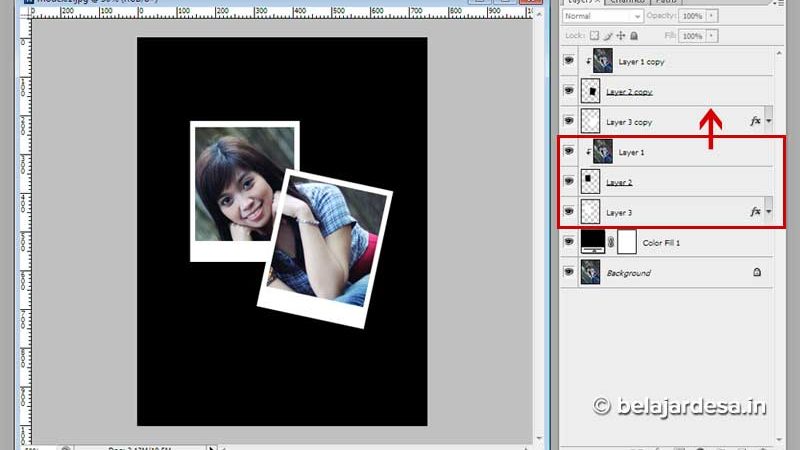Viewport: 800px width, 450px height.
Task: Select the 'Layer 3' layer name
Action: pyautogui.click(x=619, y=213)
